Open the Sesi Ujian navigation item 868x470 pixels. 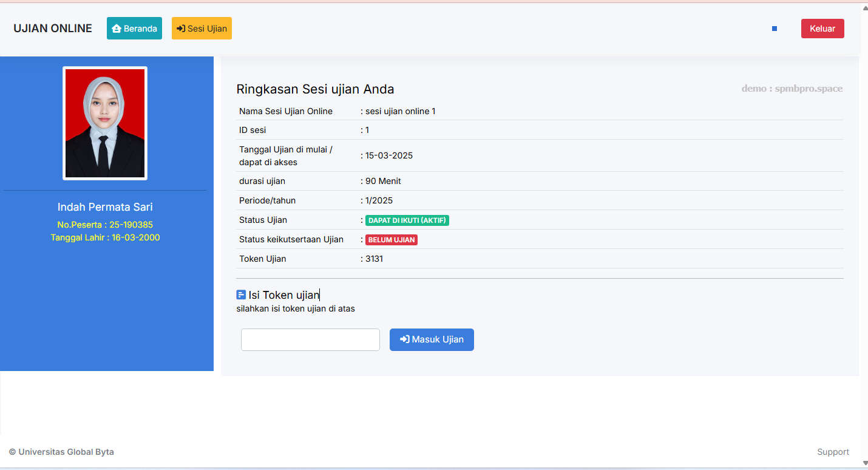point(202,28)
